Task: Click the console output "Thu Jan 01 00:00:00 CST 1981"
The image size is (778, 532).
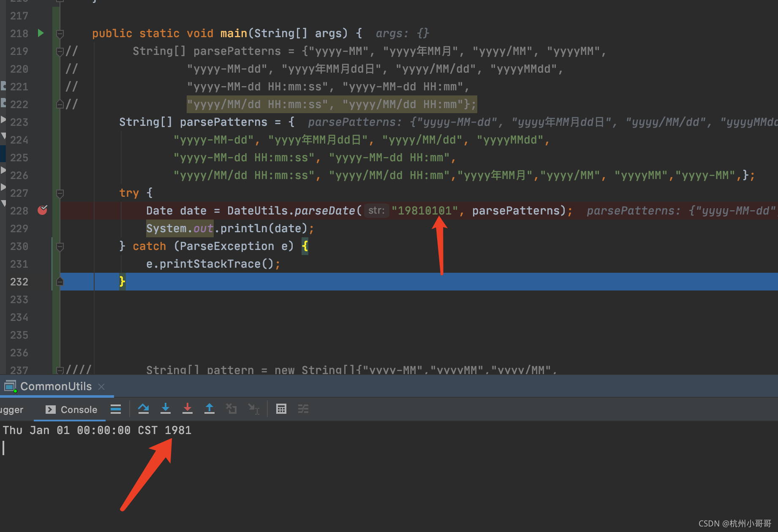Action: [x=97, y=430]
